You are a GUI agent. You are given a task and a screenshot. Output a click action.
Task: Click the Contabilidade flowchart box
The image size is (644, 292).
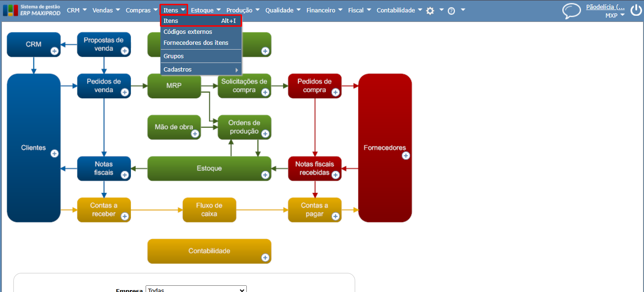point(209,251)
